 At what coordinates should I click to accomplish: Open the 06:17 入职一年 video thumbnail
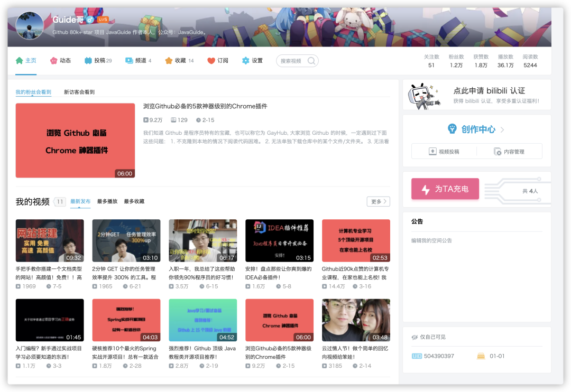[203, 240]
